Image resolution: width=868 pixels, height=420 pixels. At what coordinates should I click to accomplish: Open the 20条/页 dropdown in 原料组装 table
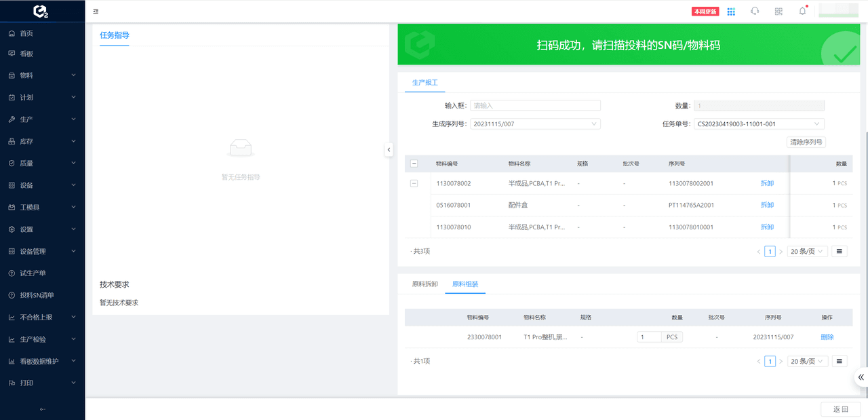point(807,362)
